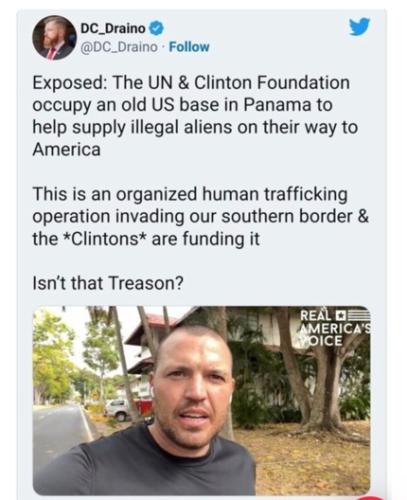Image resolution: width=407 pixels, height=500 pixels.
Task: Click the flag star icon in the watermark
Action: coord(340,315)
